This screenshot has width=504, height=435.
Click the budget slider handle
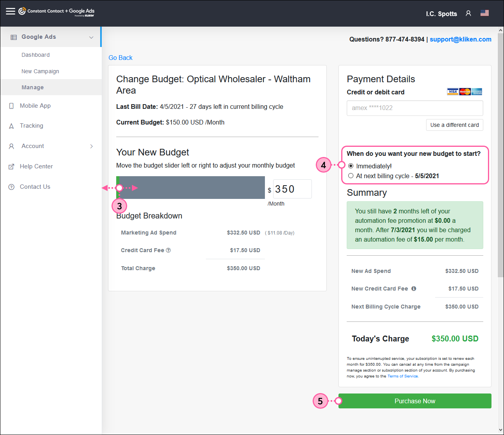[x=119, y=188]
